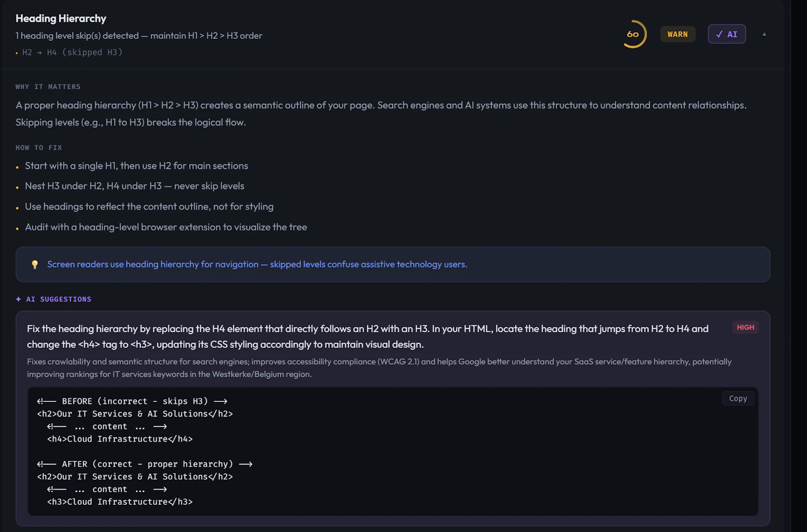Select the H2 → H4 skipped H3 entry
This screenshot has width=807, height=532.
(73, 52)
